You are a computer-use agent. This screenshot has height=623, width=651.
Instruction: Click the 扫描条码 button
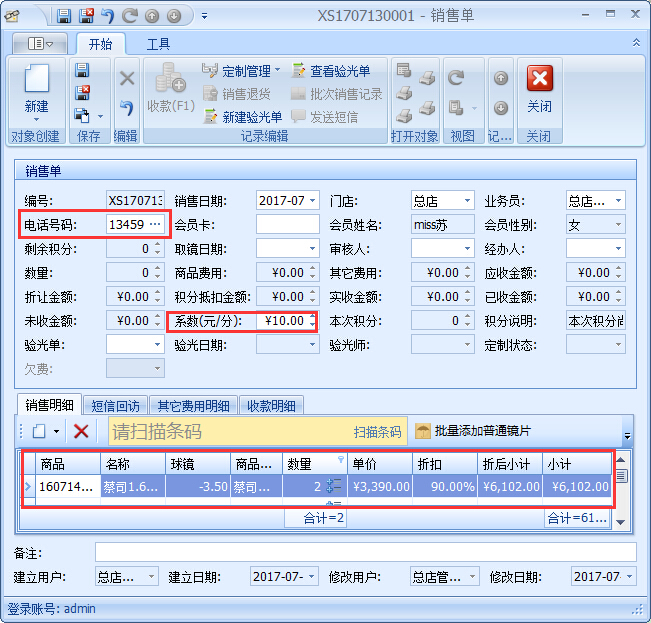(x=377, y=432)
